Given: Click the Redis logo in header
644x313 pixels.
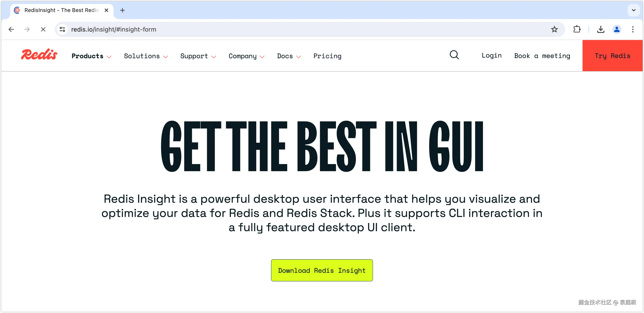Looking at the screenshot, I should (x=39, y=55).
